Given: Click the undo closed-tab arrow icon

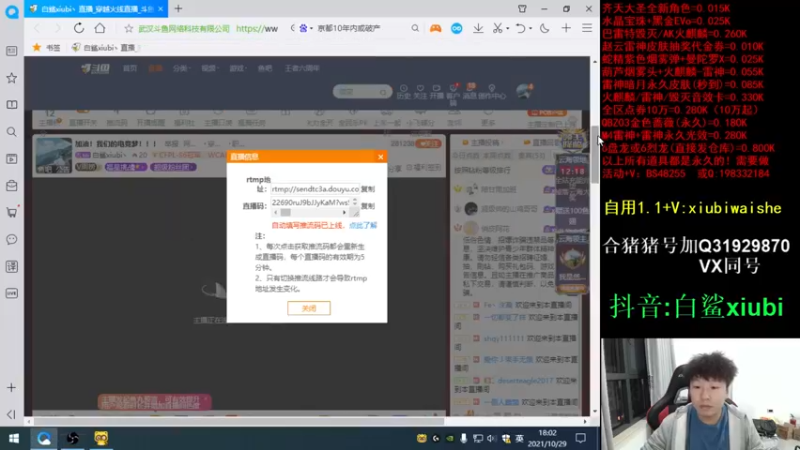Looking at the screenshot, I should pos(520,29).
